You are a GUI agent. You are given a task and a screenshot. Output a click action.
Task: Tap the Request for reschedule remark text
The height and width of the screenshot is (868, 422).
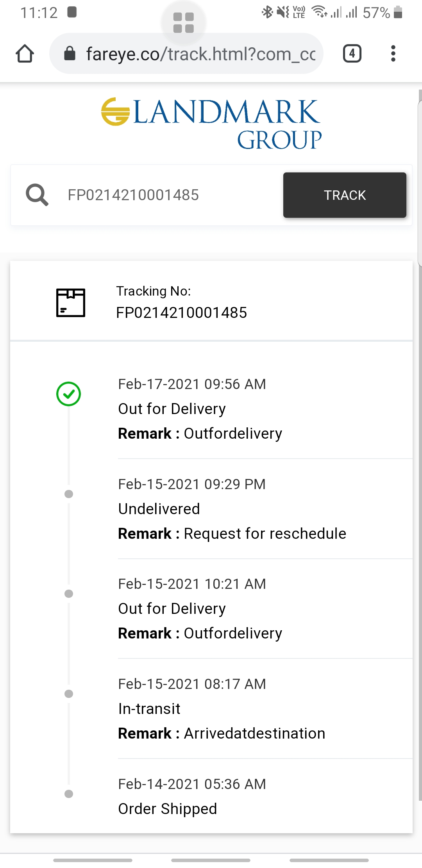pos(265,533)
